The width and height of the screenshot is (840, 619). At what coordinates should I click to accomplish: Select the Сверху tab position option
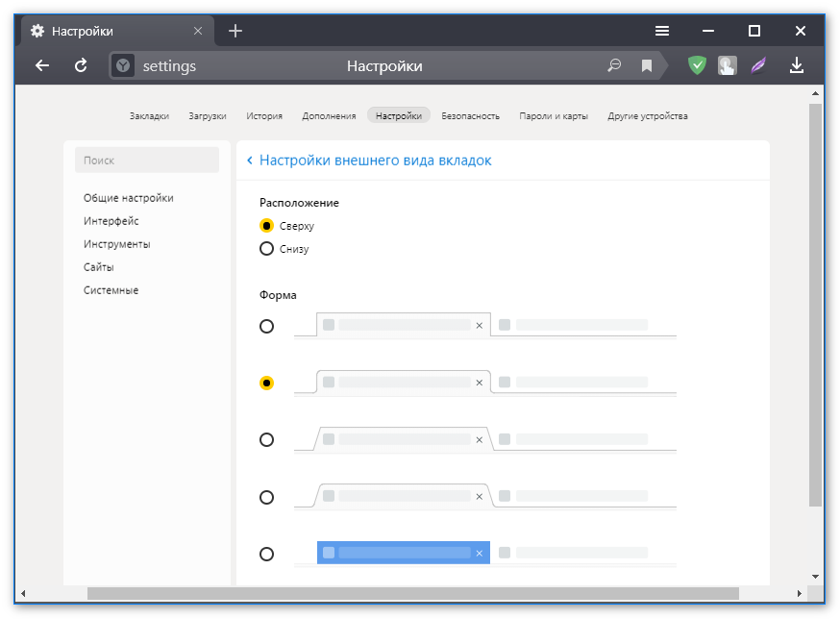[x=267, y=226]
